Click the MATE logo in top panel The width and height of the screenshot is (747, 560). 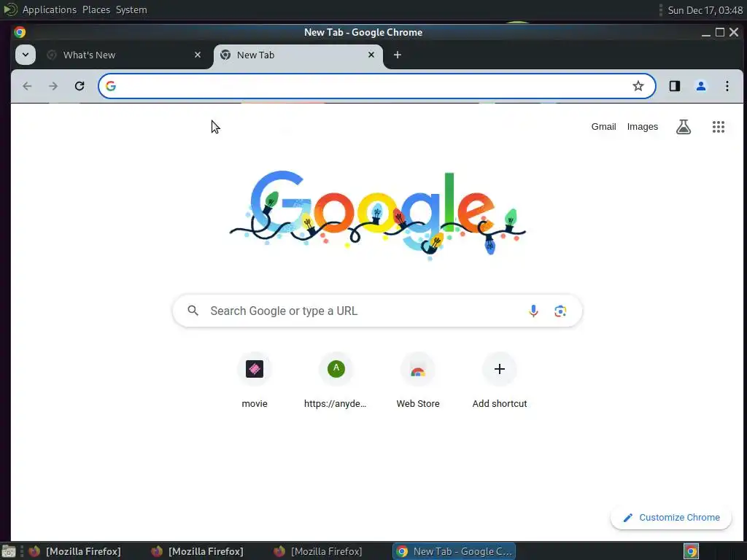click(10, 9)
